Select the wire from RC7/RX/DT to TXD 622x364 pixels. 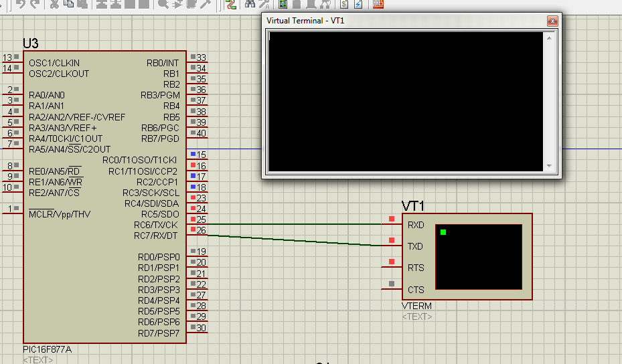click(293, 240)
